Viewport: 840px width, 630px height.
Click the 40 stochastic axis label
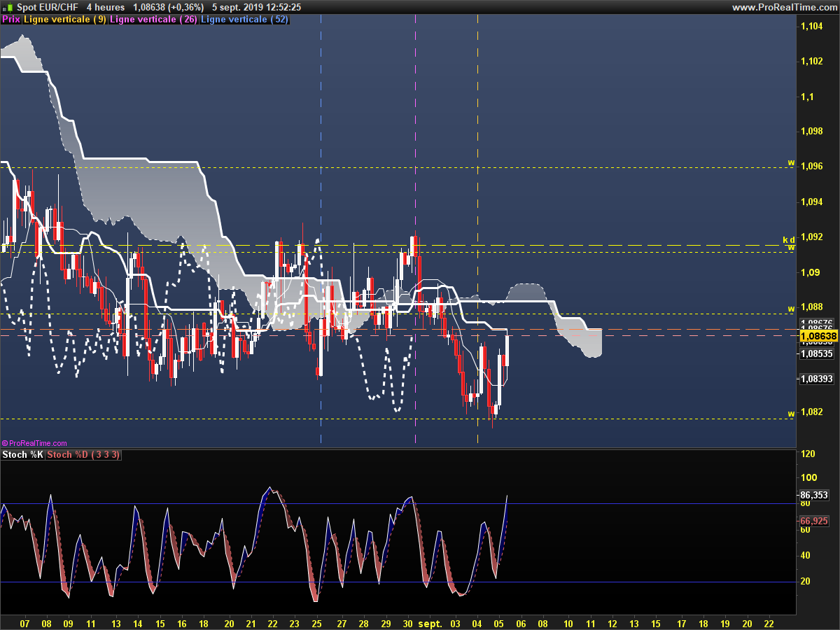coord(806,555)
